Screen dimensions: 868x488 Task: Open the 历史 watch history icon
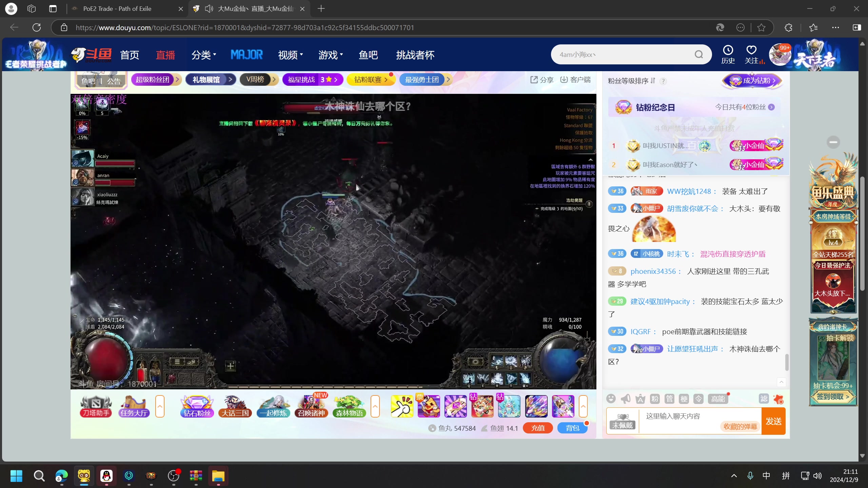pos(728,54)
